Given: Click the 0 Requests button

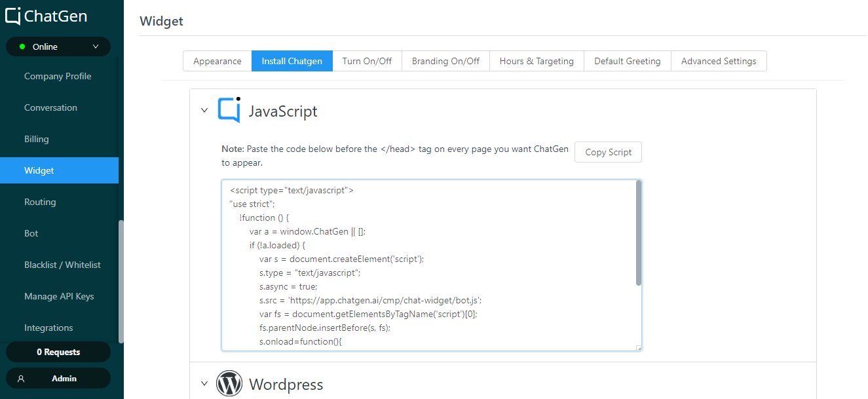Looking at the screenshot, I should tap(58, 352).
